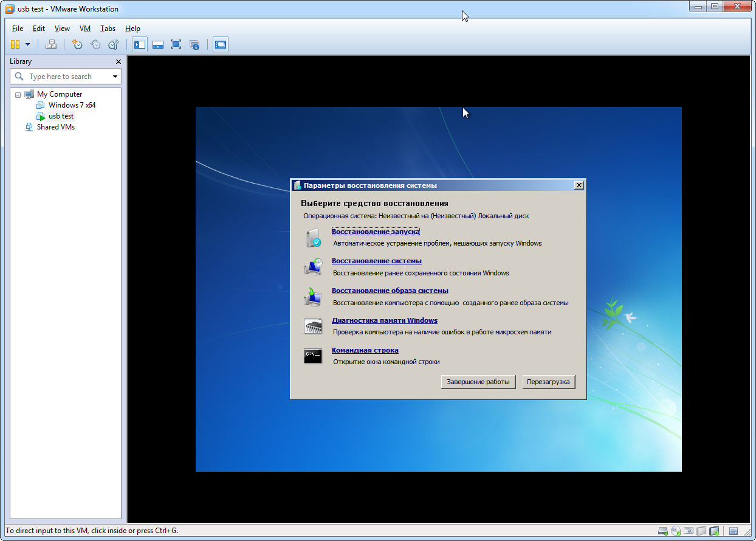Click the system image recovery icon
756x541 pixels.
tap(313, 297)
